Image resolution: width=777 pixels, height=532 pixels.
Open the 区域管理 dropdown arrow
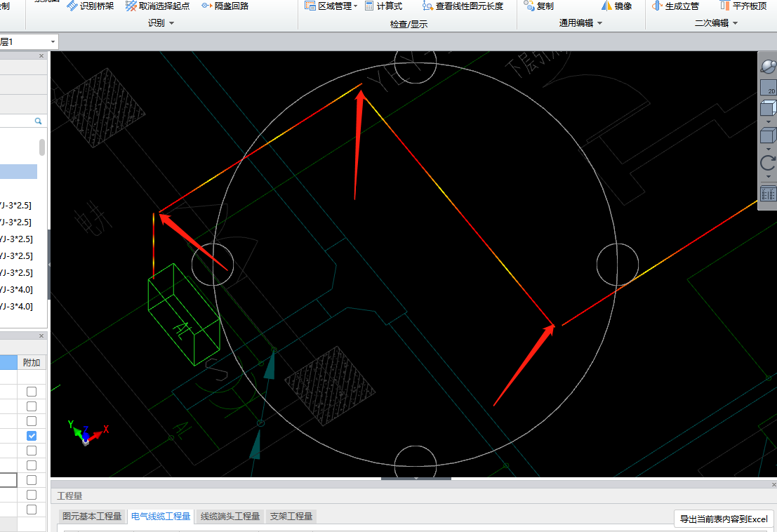pyautogui.click(x=355, y=6)
